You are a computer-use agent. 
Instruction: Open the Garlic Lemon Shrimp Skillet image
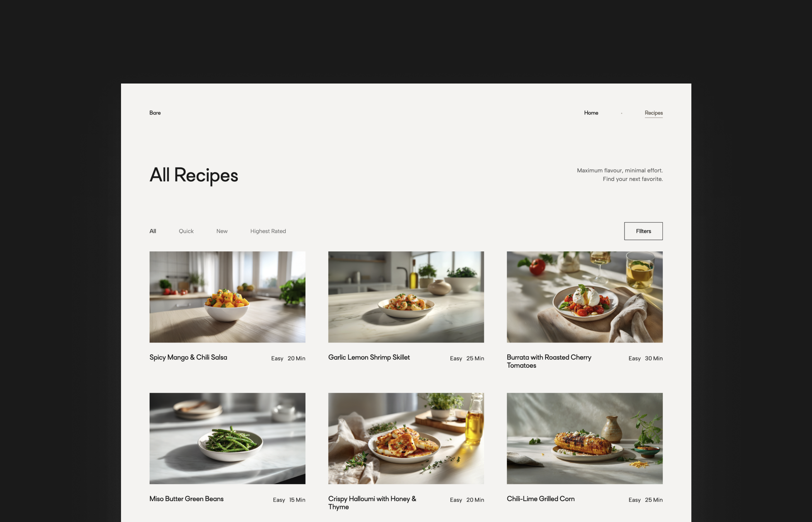click(x=406, y=297)
